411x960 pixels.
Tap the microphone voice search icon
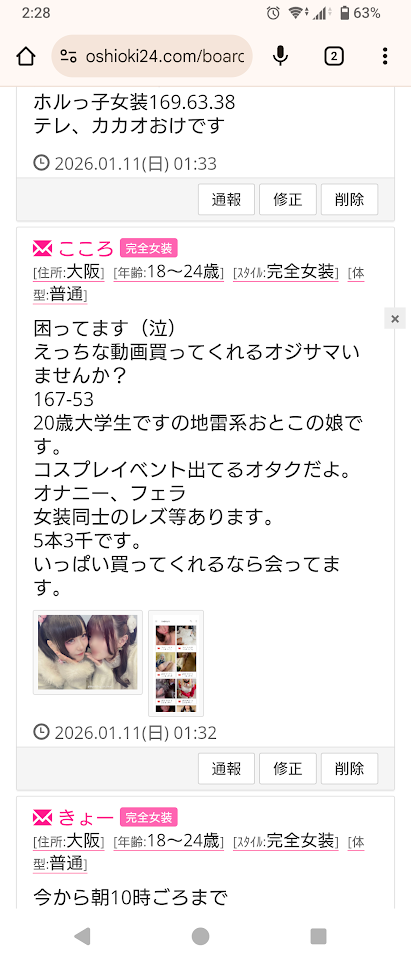[280, 56]
